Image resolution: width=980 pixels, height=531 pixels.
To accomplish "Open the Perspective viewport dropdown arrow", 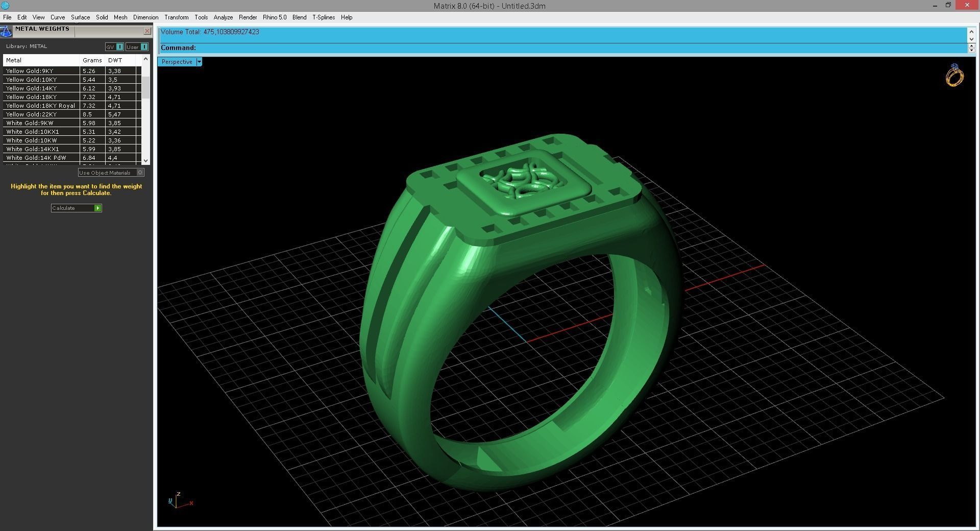I will click(x=199, y=62).
